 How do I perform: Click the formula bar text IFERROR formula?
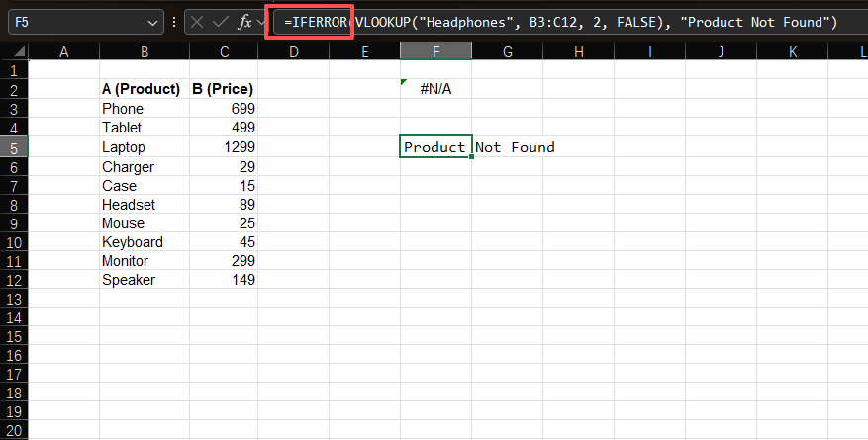pos(560,22)
